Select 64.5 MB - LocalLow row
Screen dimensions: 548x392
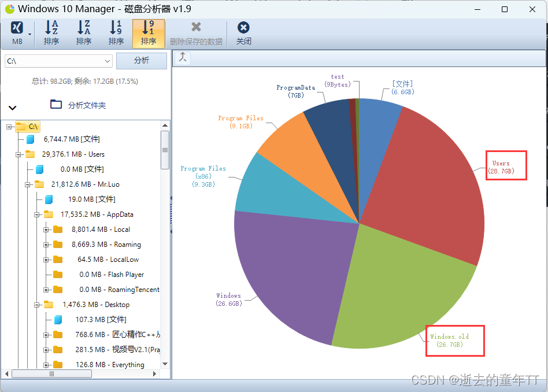tap(108, 260)
